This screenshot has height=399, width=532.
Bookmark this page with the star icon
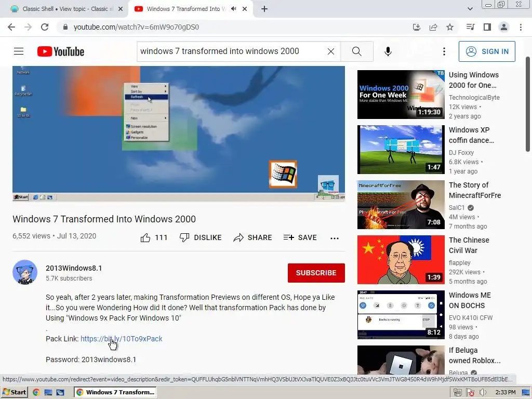(450, 27)
